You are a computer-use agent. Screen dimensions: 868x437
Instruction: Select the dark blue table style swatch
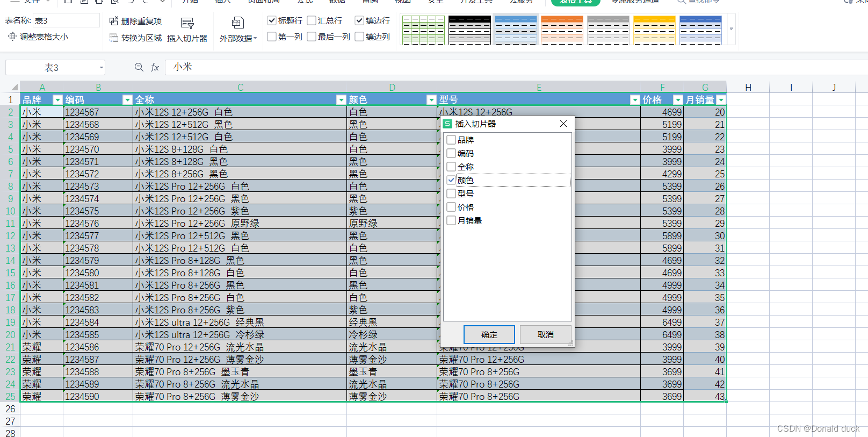coord(700,30)
